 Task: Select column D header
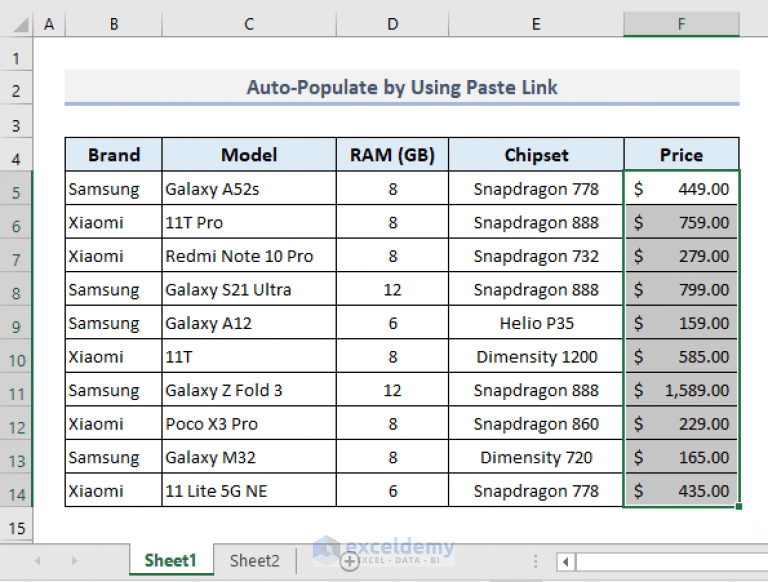392,24
